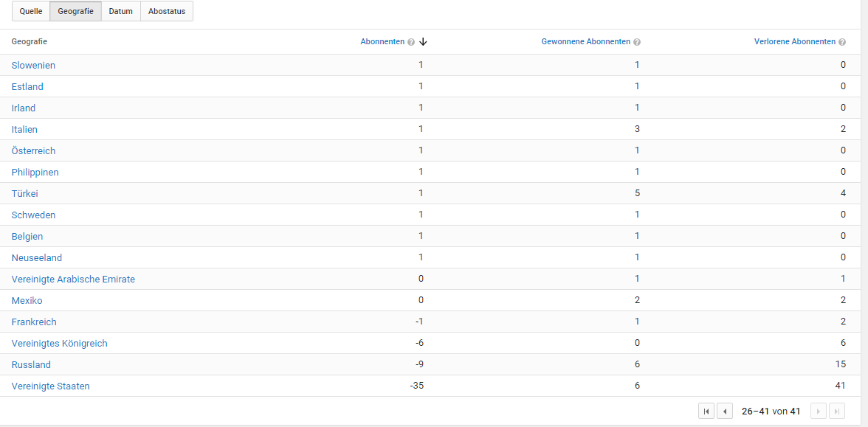Open Vereinigte Arabische Emirate details
868x427 pixels.
73,280
